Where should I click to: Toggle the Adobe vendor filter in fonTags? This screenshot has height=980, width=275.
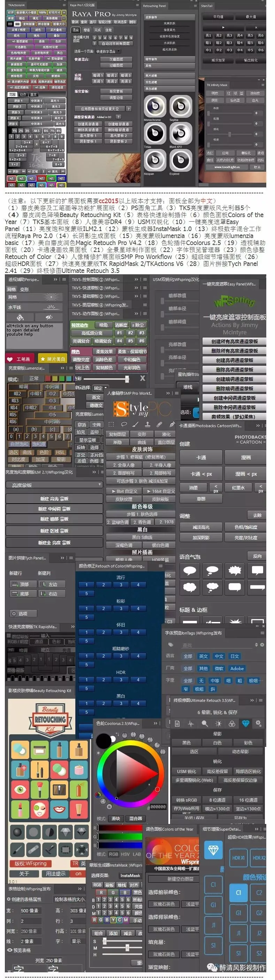point(237,668)
